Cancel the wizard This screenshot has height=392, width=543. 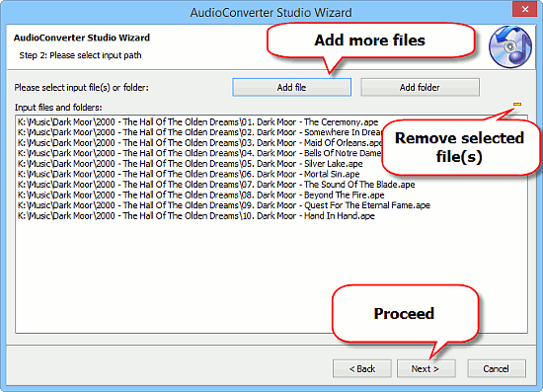click(x=497, y=369)
